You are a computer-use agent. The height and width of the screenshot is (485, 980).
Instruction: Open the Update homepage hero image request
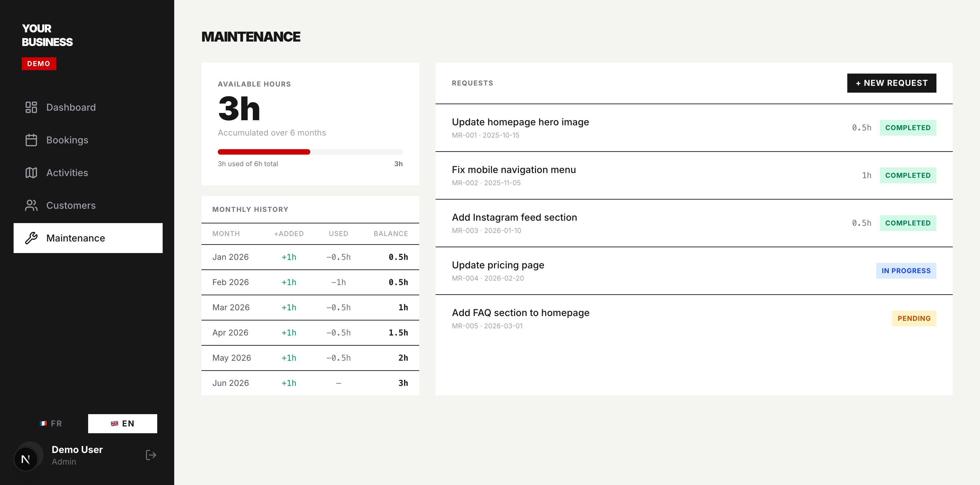pyautogui.click(x=694, y=128)
